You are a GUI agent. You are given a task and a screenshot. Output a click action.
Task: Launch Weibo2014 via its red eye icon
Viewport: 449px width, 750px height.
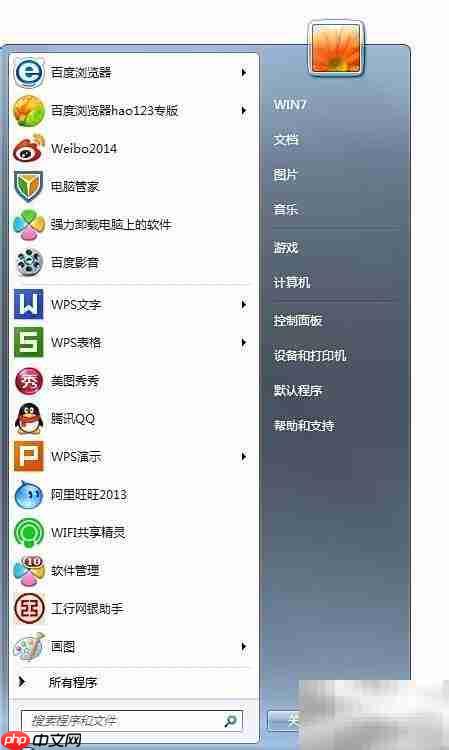click(x=29, y=149)
